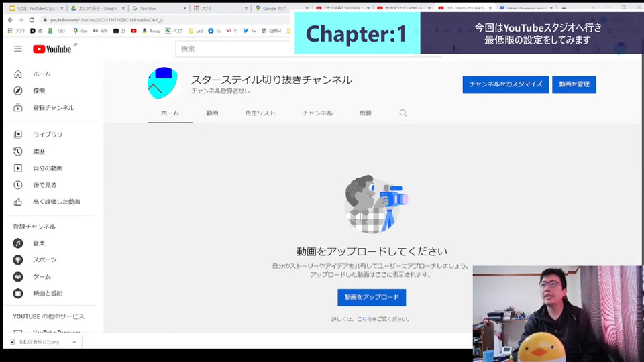Screen dimensions: 644x362
Task: Reload the page with the refresh icon
Action: click(32, 19)
